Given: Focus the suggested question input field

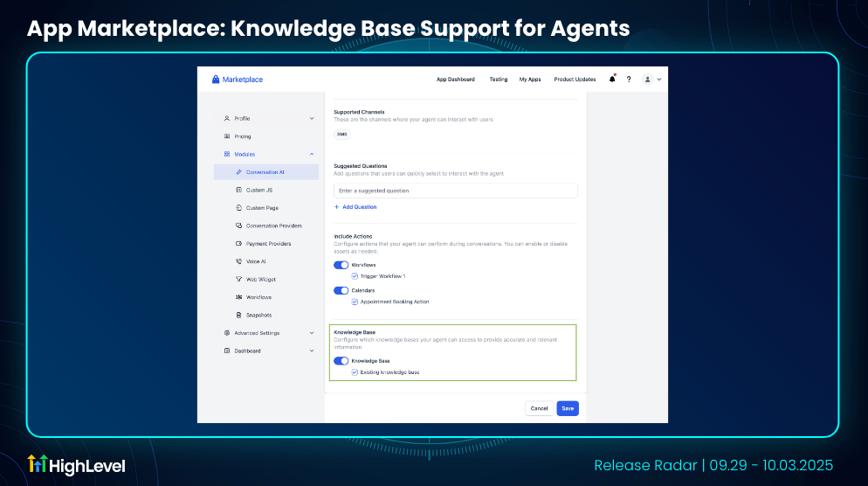Looking at the screenshot, I should point(456,191).
